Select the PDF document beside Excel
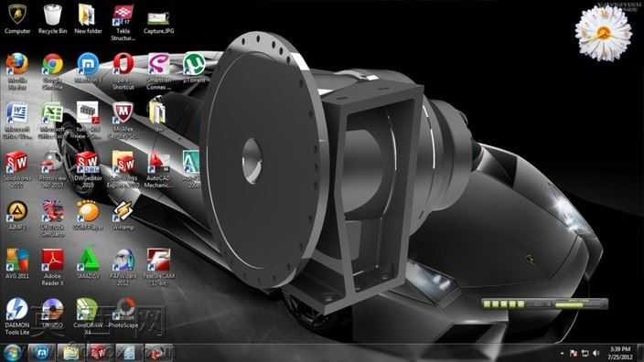This screenshot has height=362, width=644. (88, 121)
